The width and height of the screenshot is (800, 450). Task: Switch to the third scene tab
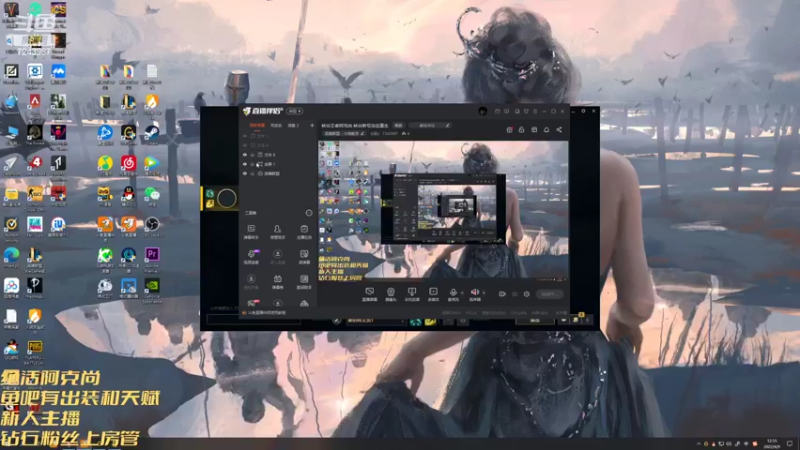[293, 126]
